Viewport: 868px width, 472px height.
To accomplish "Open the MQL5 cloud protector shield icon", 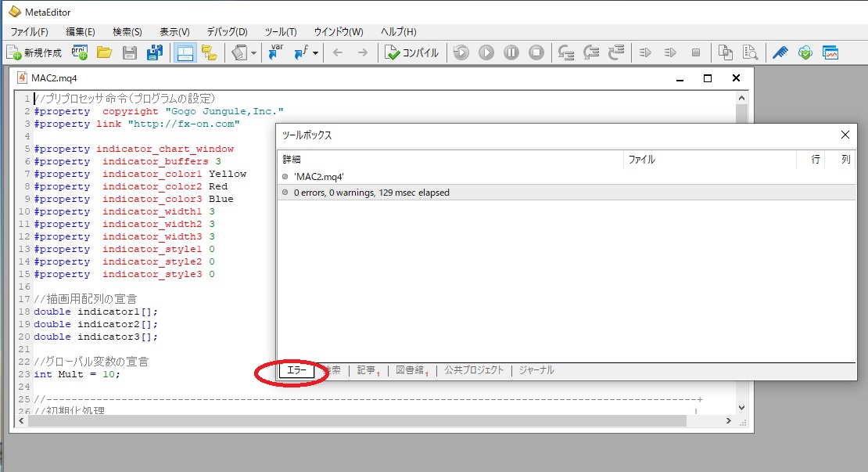I will tap(805, 53).
